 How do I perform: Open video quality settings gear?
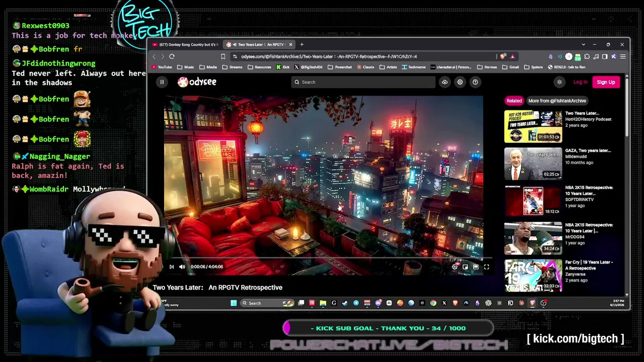pos(455,267)
